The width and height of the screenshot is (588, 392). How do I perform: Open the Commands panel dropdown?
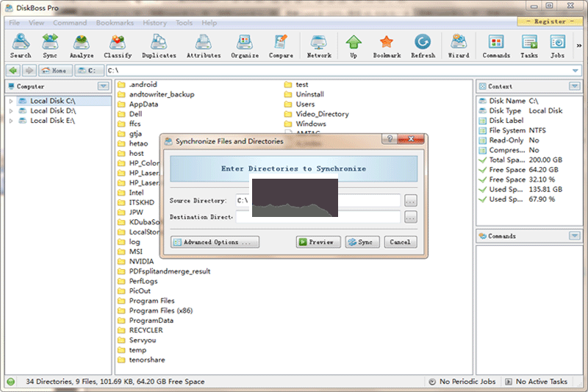pyautogui.click(x=575, y=236)
